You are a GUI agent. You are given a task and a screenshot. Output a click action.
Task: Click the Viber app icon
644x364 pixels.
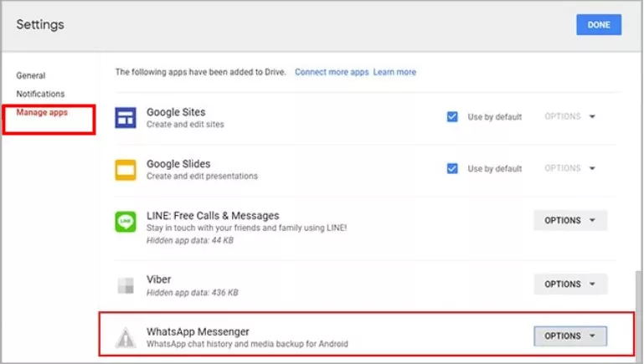tap(126, 285)
